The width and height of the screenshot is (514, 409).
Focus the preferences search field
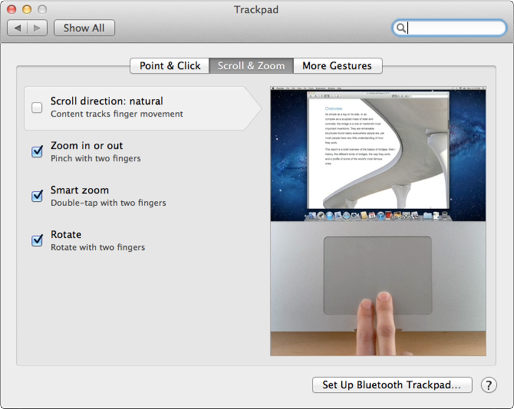click(449, 28)
